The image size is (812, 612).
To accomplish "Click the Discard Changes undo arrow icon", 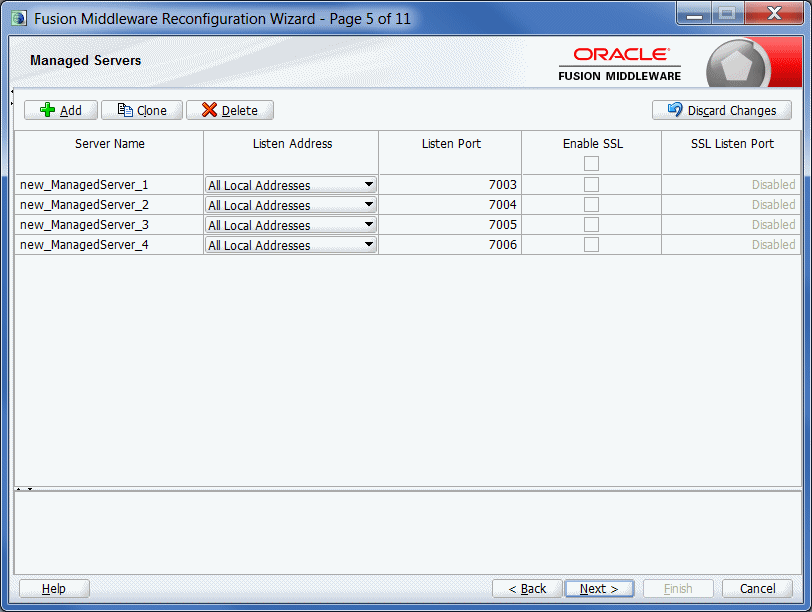I will coord(675,109).
